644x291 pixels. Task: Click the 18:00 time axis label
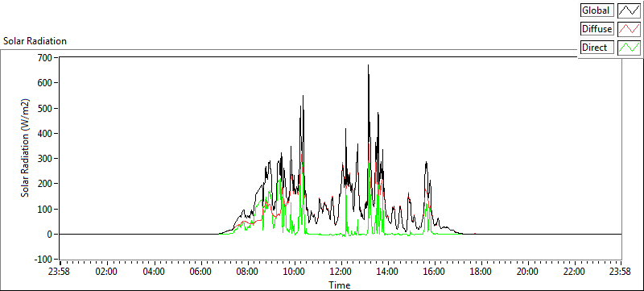tap(481, 272)
